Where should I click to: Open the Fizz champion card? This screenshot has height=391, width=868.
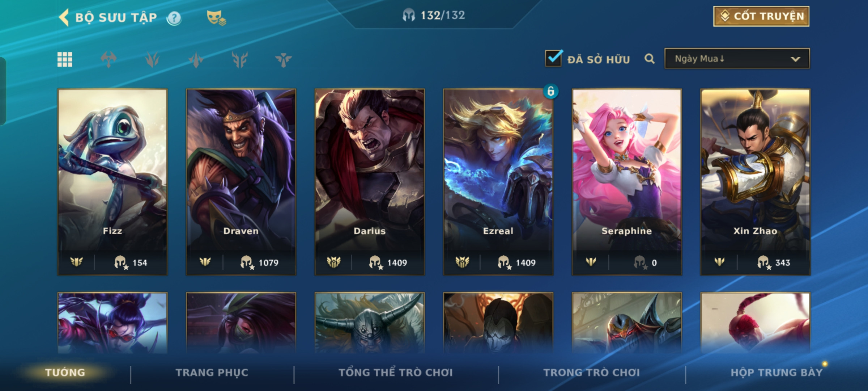click(112, 182)
